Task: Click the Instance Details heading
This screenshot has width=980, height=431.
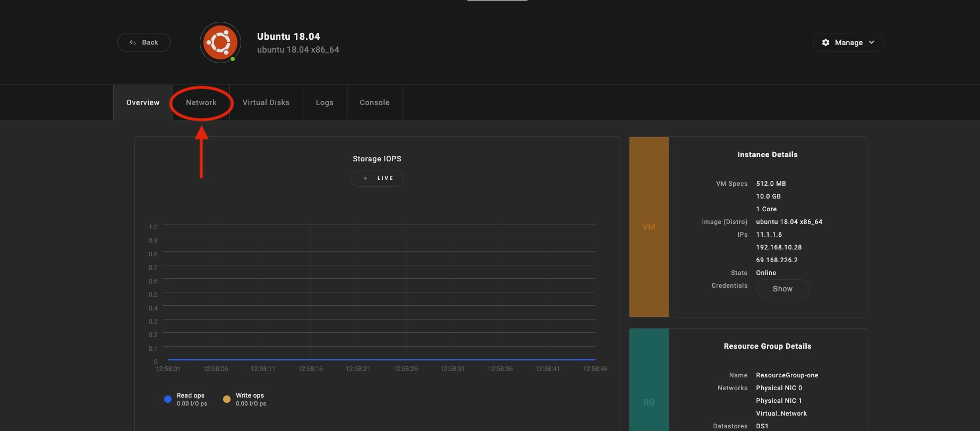Action: coord(768,154)
